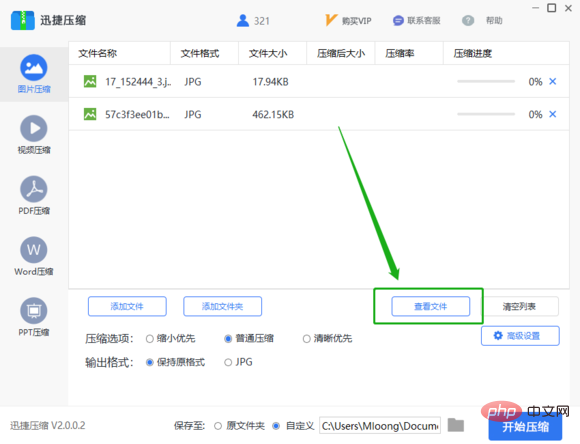Screen dimensions: 580x444
Task: Contact support via 联系客服 icon
Action: (398, 20)
